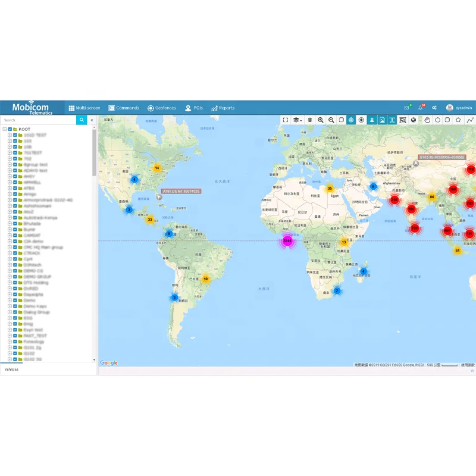Zoom out using the magnifier minus icon
476x476 pixels.
331,120
